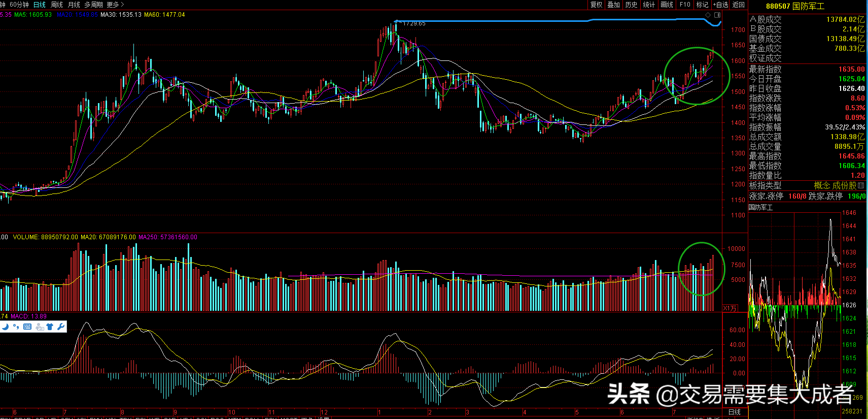Click the MA250: 57361560.00 volume label
868x419 pixels.
click(x=168, y=237)
